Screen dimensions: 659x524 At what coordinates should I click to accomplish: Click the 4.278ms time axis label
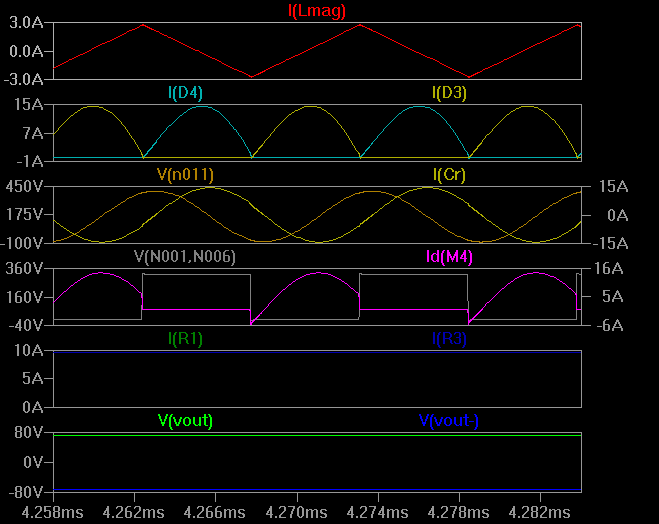point(459,513)
